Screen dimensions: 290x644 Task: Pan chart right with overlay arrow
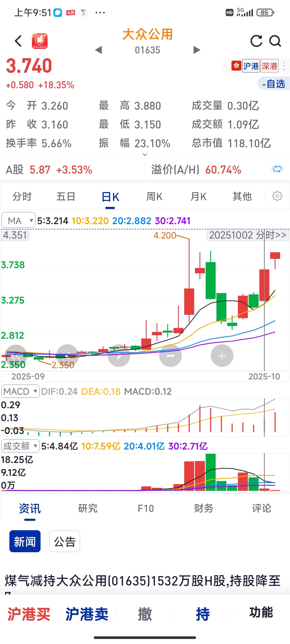(119, 356)
